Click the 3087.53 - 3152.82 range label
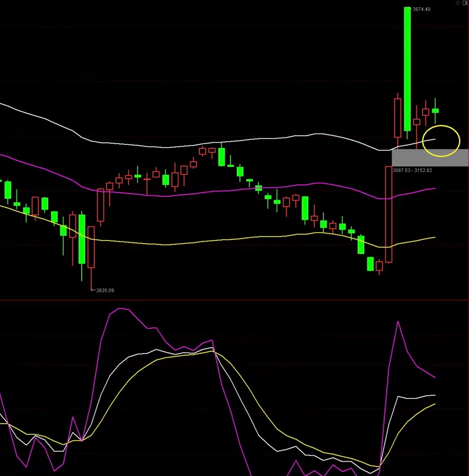 412,170
